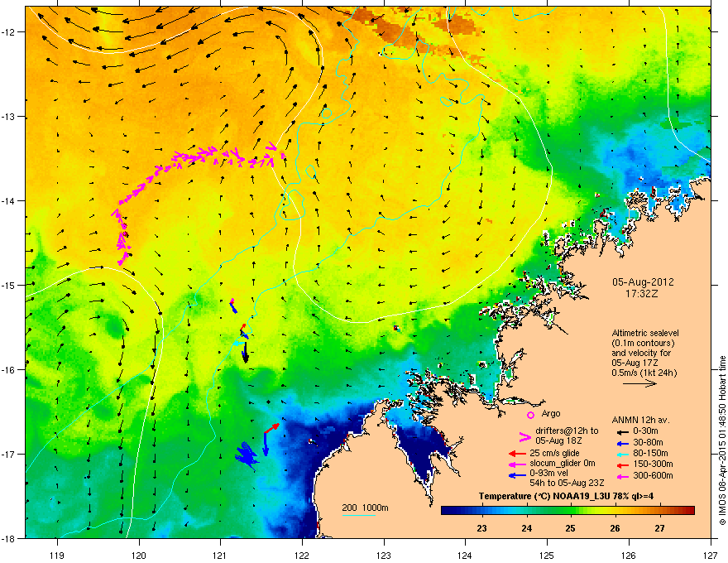
Task: Click longitude axis label 119
Action: click(57, 555)
